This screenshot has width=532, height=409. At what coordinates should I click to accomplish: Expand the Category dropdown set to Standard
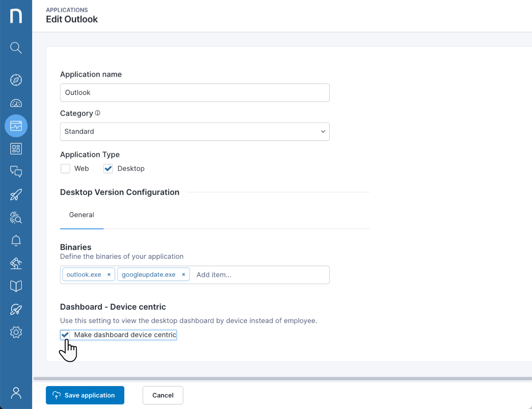coord(195,132)
